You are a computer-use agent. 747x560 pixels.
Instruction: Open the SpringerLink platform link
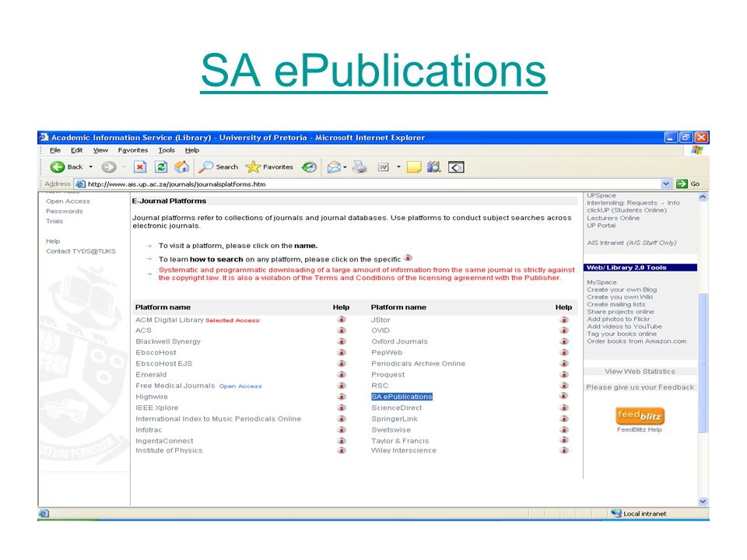395,418
